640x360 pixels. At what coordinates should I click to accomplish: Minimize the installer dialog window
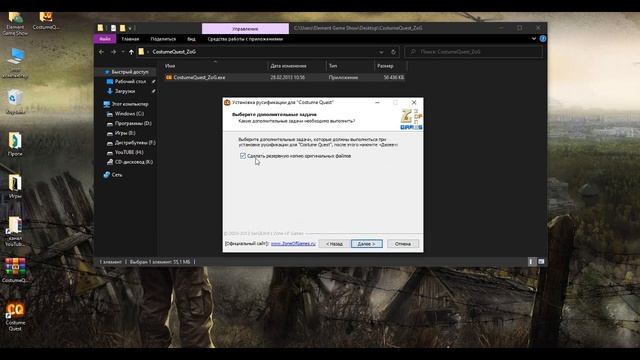coord(377,102)
